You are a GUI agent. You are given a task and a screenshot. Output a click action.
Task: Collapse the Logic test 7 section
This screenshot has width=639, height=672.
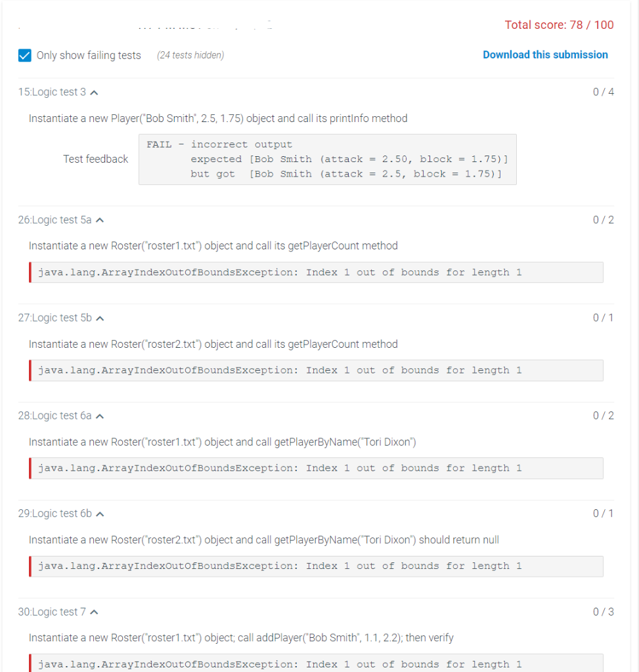tap(95, 611)
